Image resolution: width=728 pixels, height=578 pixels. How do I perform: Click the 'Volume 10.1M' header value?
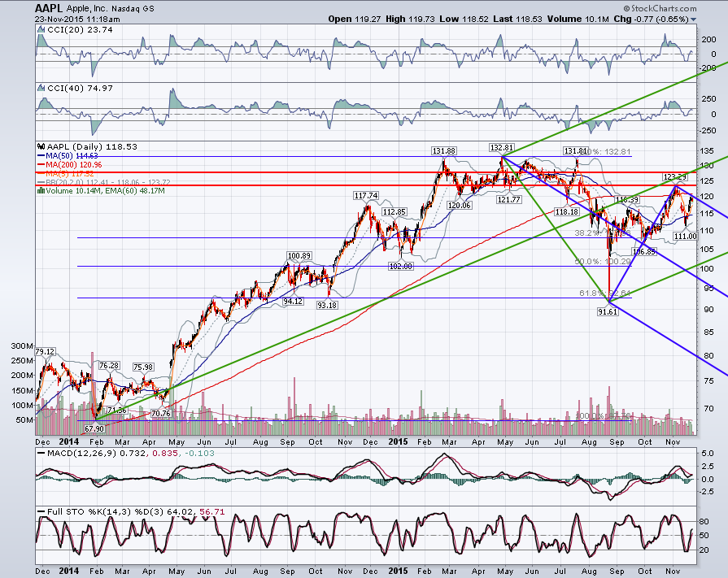pyautogui.click(x=578, y=19)
